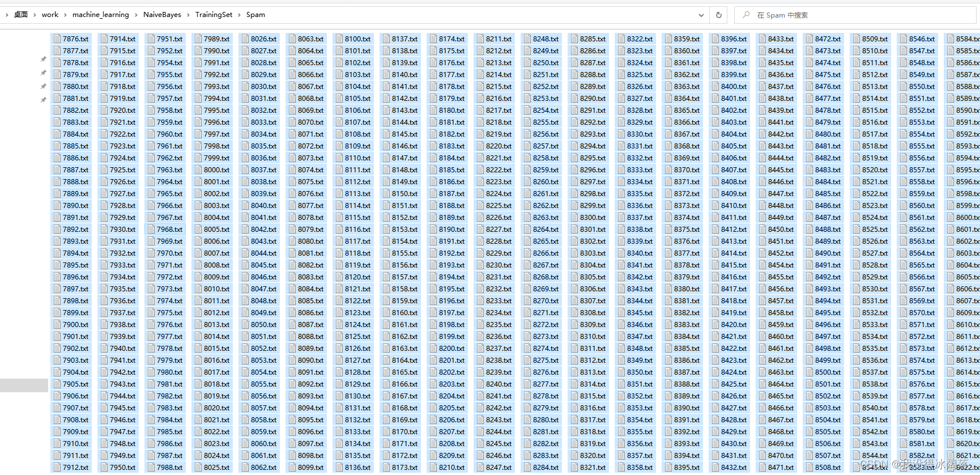This screenshot has width=980, height=475.
Task: Go to the 桌面 breadcrumb
Action: (x=21, y=15)
